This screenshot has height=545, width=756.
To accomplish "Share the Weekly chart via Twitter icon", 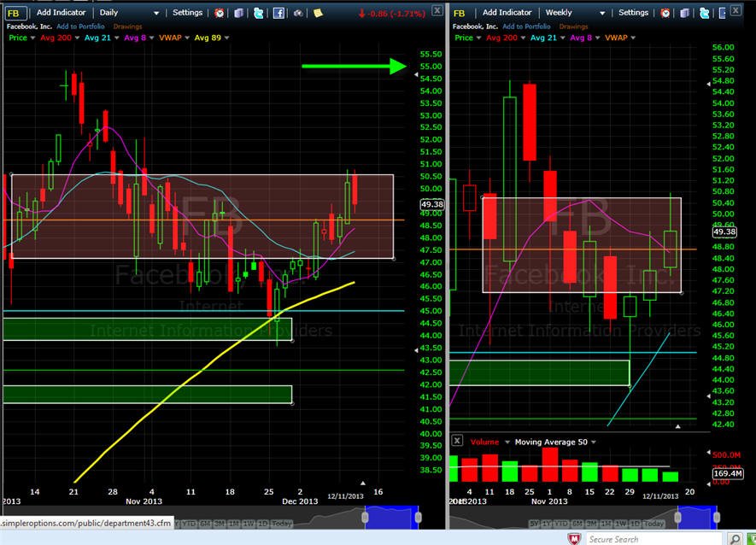I will 705,13.
